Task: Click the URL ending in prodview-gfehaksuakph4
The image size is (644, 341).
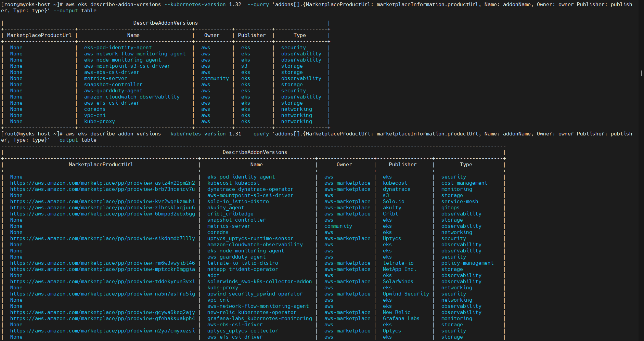Action: click(x=102, y=318)
